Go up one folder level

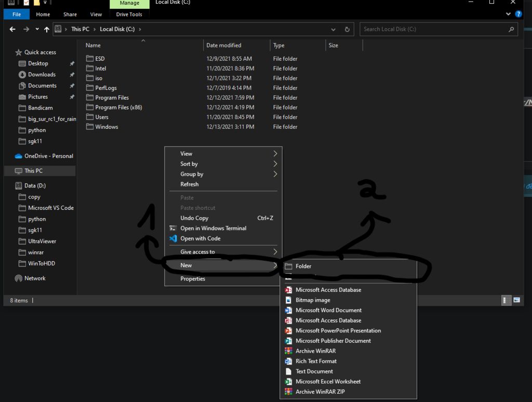pos(47,29)
